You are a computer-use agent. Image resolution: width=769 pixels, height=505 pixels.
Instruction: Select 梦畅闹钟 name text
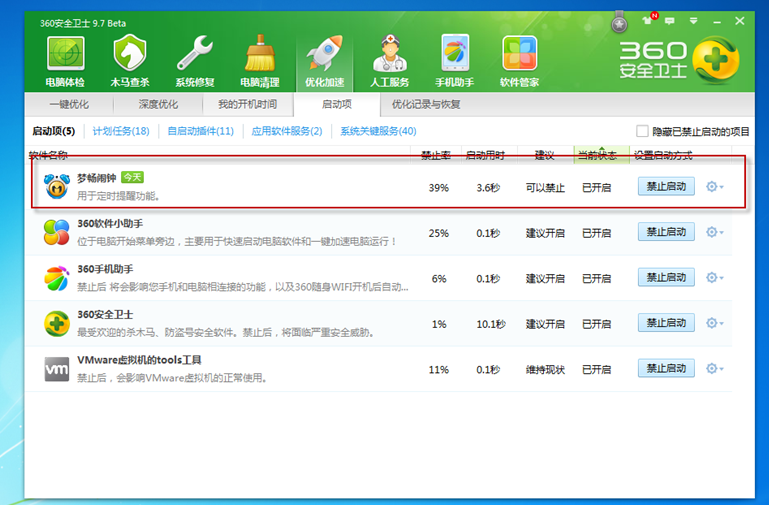[97, 178]
